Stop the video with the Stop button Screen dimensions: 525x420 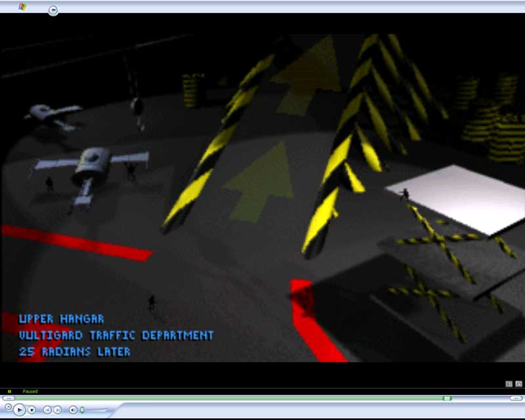31,410
